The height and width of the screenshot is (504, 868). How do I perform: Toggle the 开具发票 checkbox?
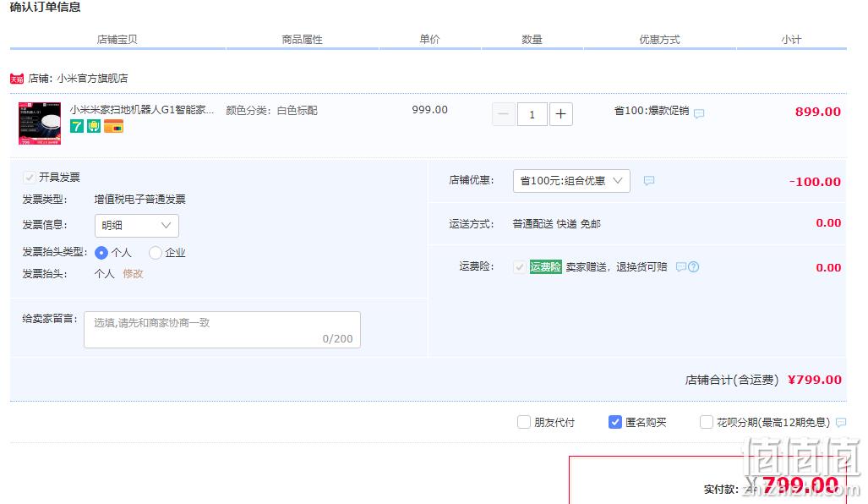coord(29,178)
